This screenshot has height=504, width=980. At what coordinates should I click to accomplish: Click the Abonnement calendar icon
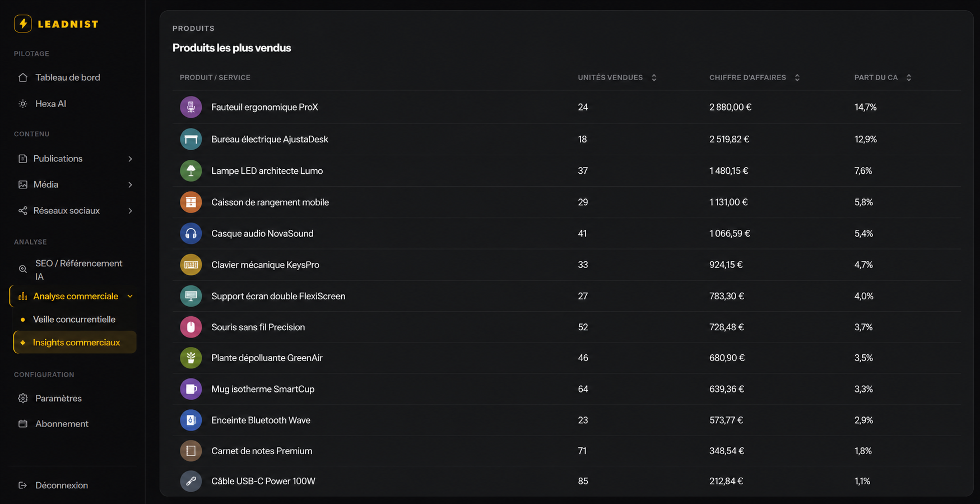coord(23,424)
